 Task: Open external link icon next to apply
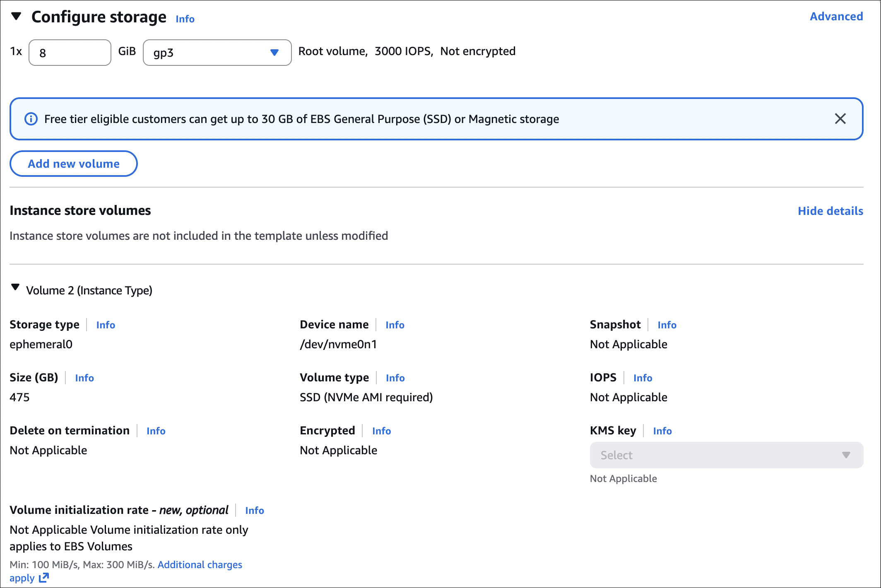[44, 578]
